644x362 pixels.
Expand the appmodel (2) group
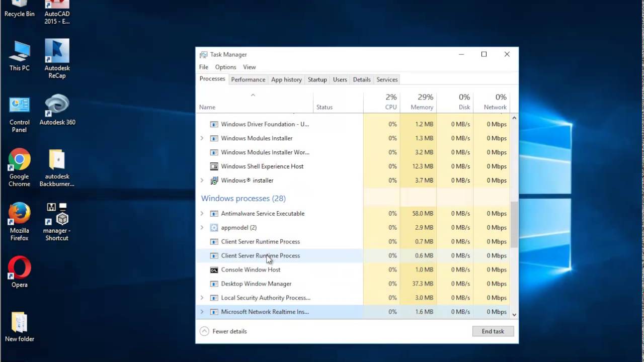pyautogui.click(x=202, y=228)
